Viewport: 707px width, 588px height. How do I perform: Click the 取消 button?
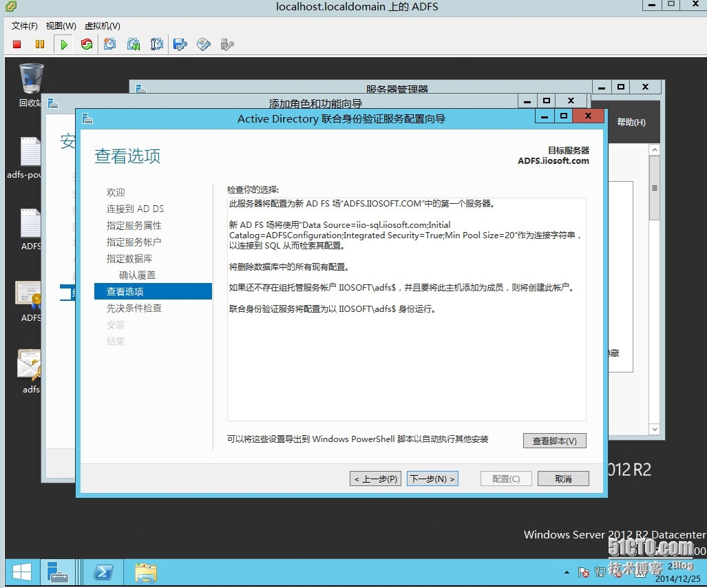[563, 479]
